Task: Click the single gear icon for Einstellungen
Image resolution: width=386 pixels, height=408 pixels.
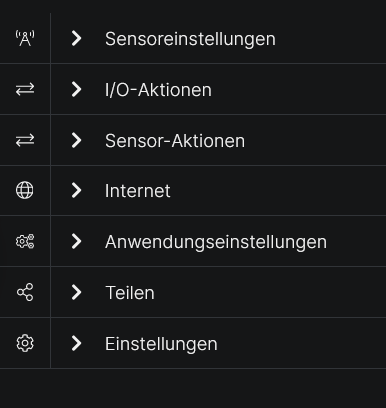Action: 25,343
